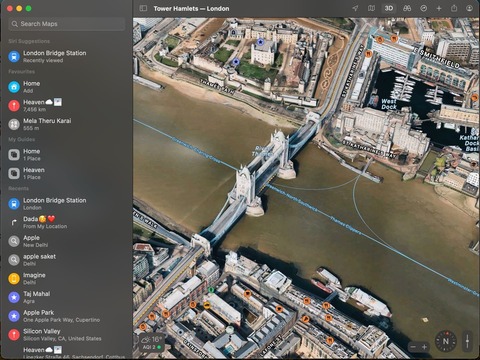The width and height of the screenshot is (480, 360).
Task: Select the star pin on the White Tower
Action: click(260, 42)
